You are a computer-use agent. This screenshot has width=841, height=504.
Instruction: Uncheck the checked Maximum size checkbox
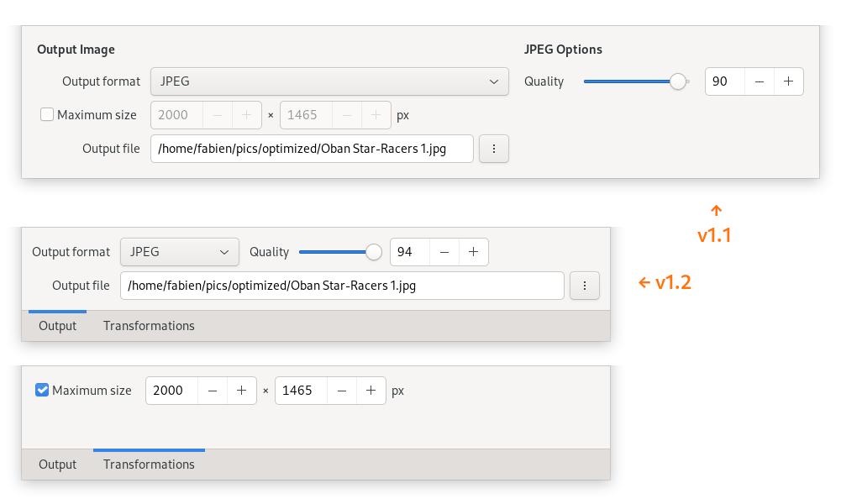point(42,391)
